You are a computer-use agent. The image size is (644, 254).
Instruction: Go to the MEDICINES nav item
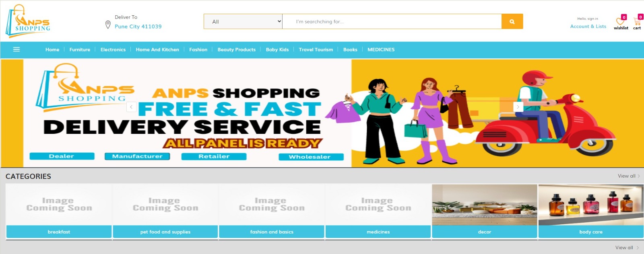[x=381, y=50]
